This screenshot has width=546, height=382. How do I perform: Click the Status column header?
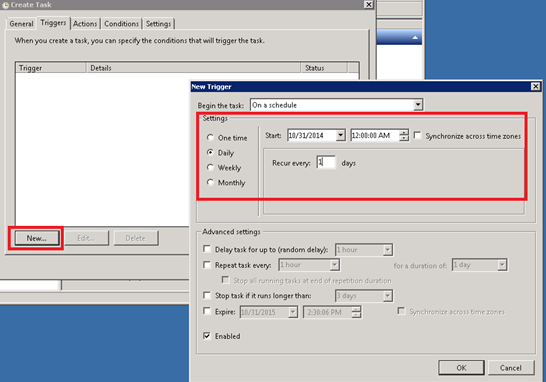click(x=324, y=68)
